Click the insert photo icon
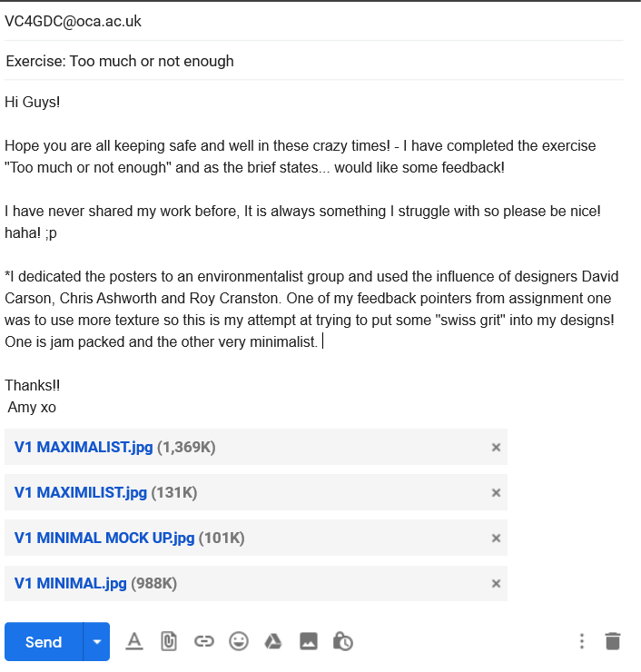Viewport: 641px width, 672px height. [309, 641]
